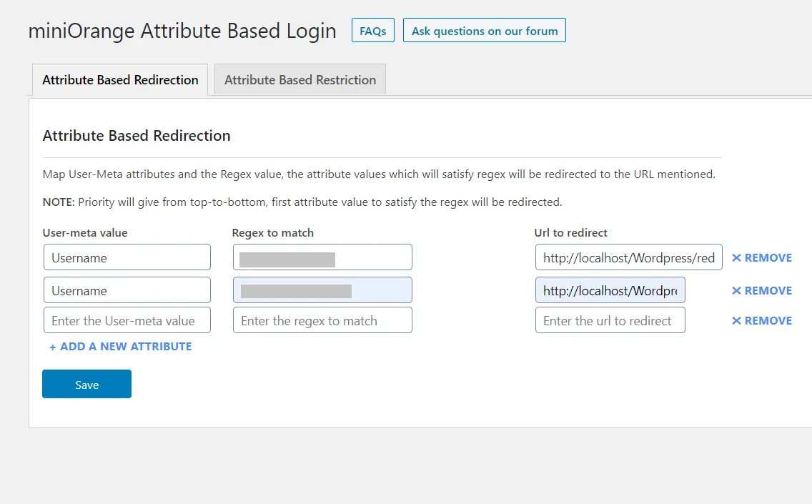Click the NOTE priority description text
812x504 pixels.
click(302, 202)
